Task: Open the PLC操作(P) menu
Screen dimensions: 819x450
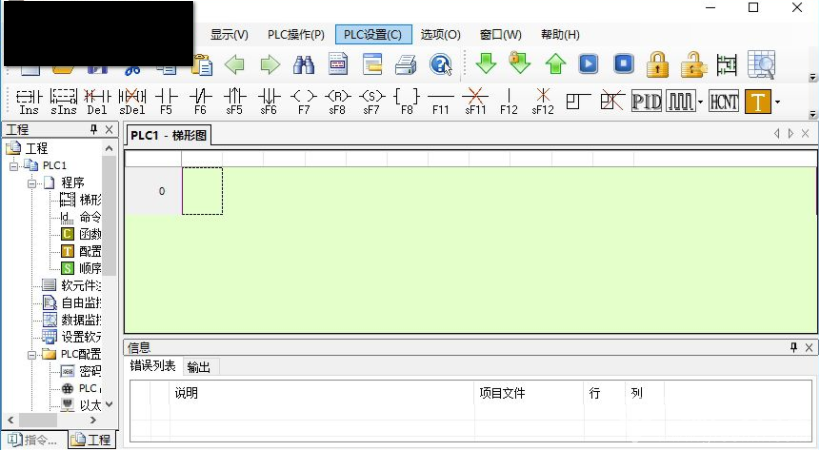Action: [296, 34]
